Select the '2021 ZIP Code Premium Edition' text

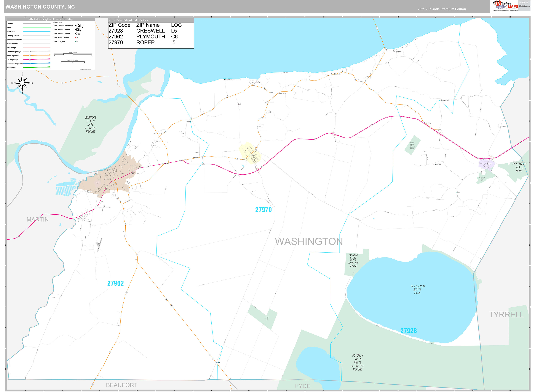click(x=442, y=9)
